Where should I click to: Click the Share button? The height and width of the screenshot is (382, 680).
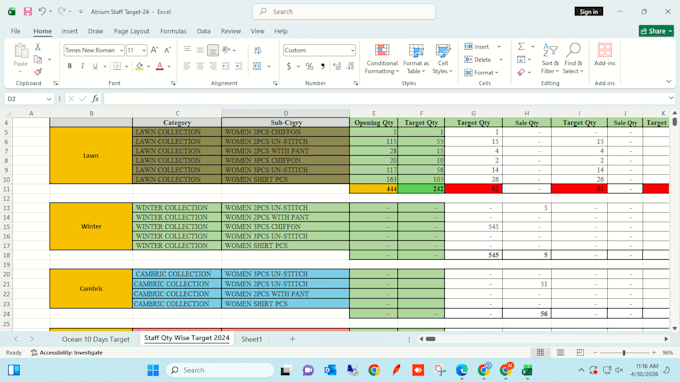pyautogui.click(x=656, y=31)
